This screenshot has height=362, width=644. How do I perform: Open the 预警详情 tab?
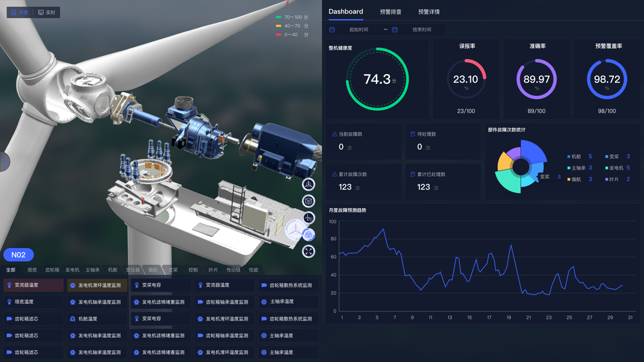pos(429,12)
